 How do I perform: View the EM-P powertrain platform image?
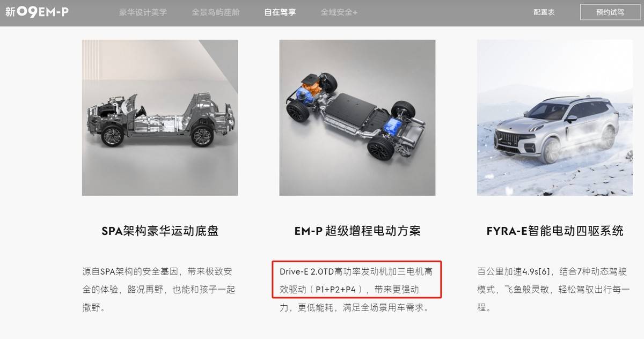pyautogui.click(x=357, y=117)
